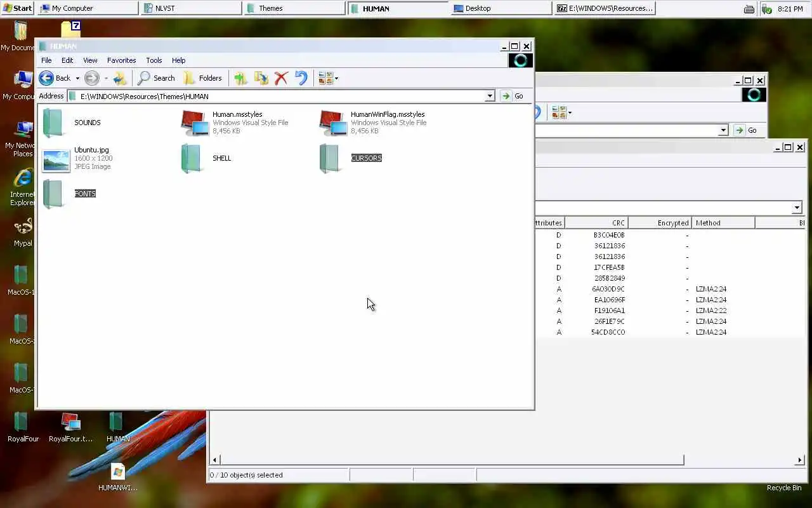This screenshot has height=508, width=812.
Task: Click the keyboard icon in system tray
Action: [749, 9]
